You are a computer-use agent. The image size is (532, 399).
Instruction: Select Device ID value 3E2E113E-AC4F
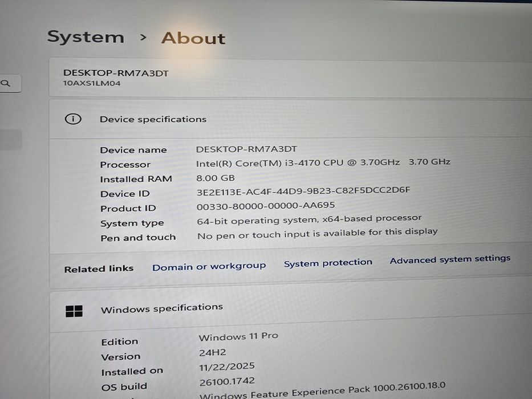303,191
